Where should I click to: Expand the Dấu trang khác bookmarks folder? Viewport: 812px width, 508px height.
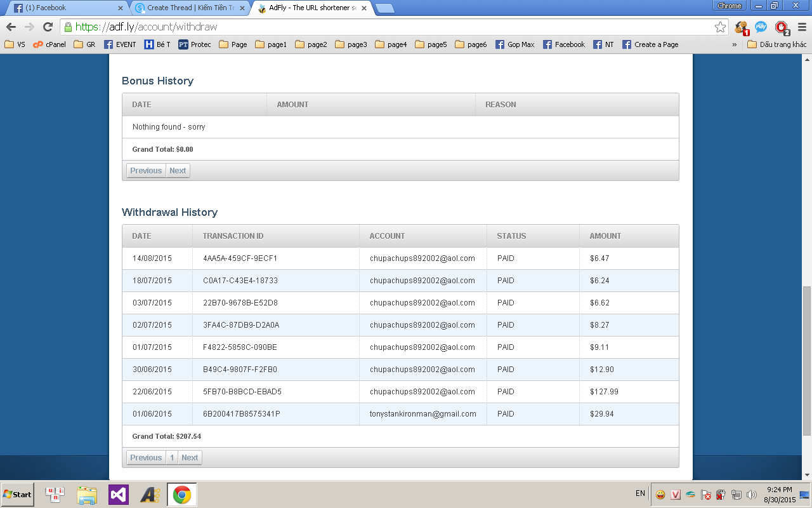777,44
